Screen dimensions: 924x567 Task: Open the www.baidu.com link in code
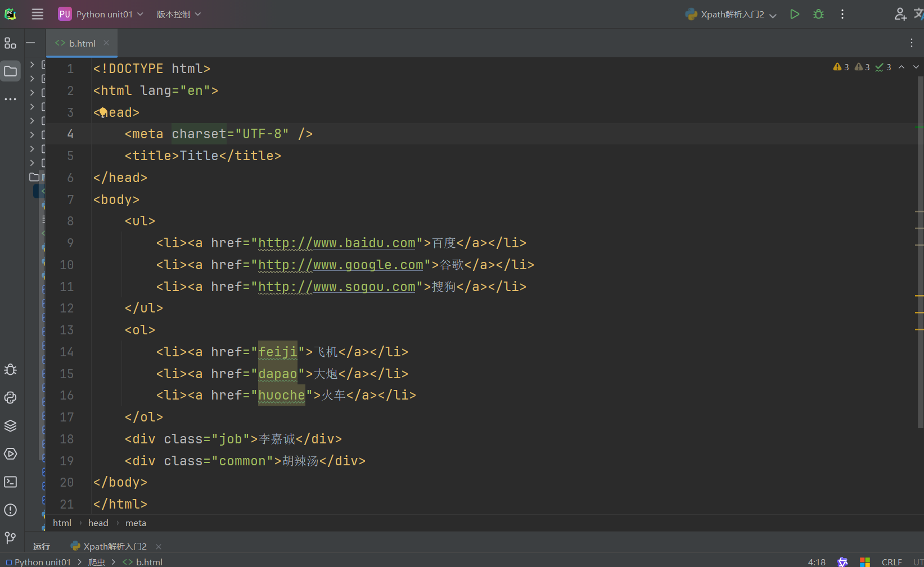(336, 243)
